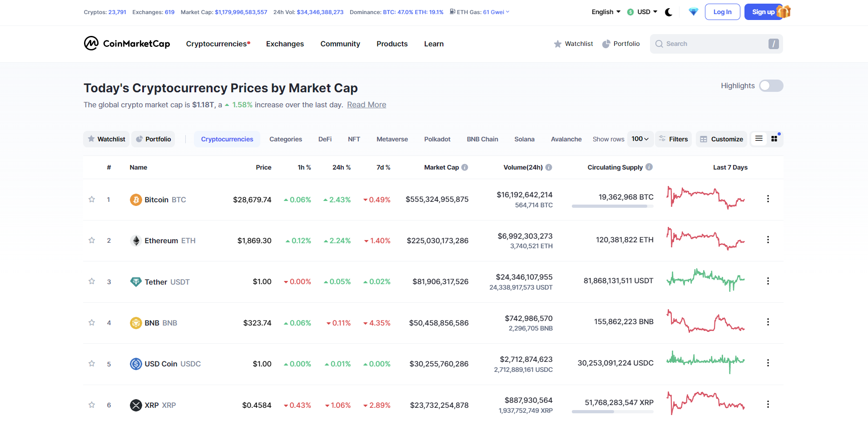Open USD currency dropdown
Viewport: 868px width, 421px height.
click(x=642, y=12)
